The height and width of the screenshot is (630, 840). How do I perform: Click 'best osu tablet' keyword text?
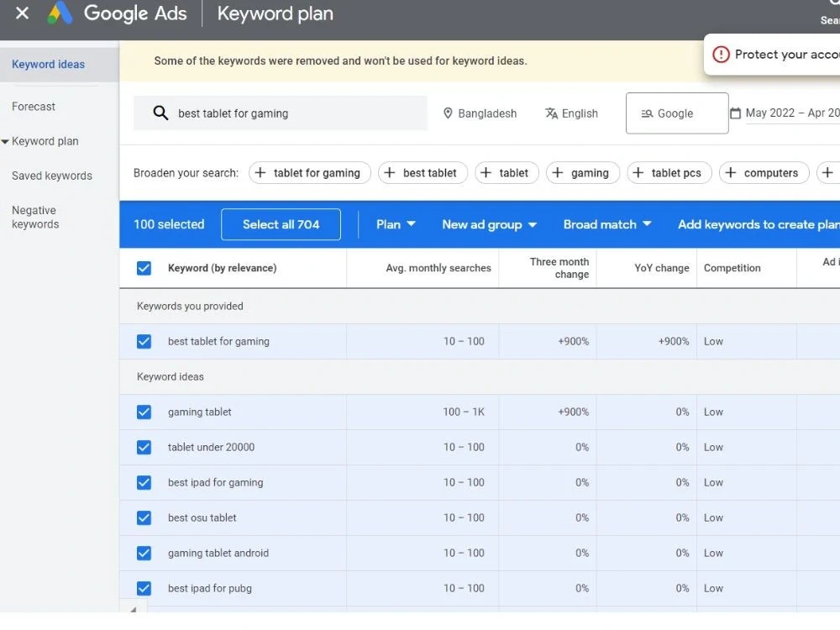pos(202,518)
